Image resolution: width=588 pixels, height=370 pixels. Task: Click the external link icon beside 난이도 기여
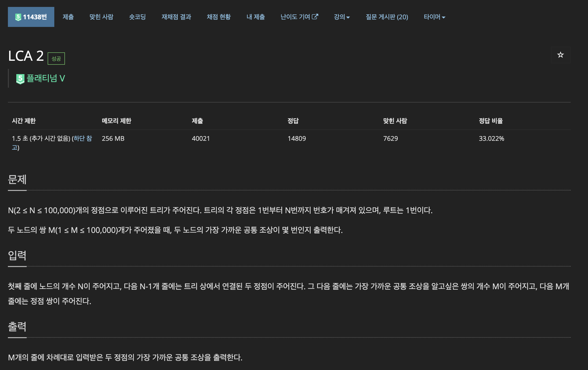pyautogui.click(x=315, y=17)
